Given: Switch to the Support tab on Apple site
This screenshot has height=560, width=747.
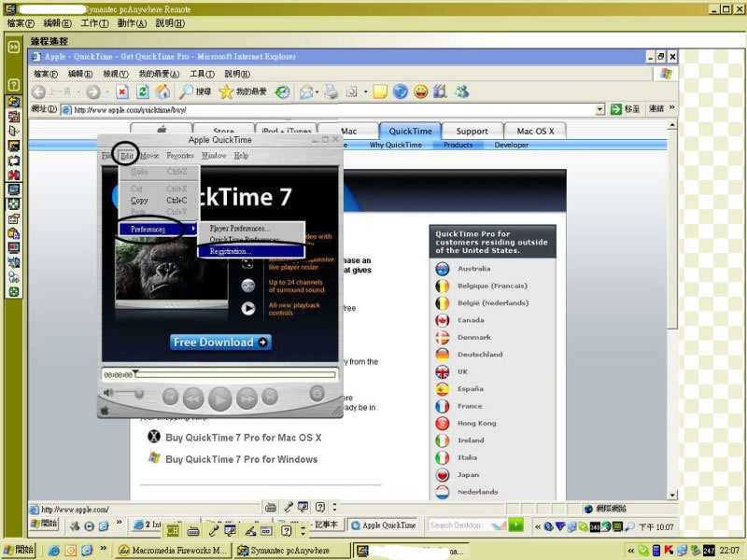Looking at the screenshot, I should [x=471, y=132].
